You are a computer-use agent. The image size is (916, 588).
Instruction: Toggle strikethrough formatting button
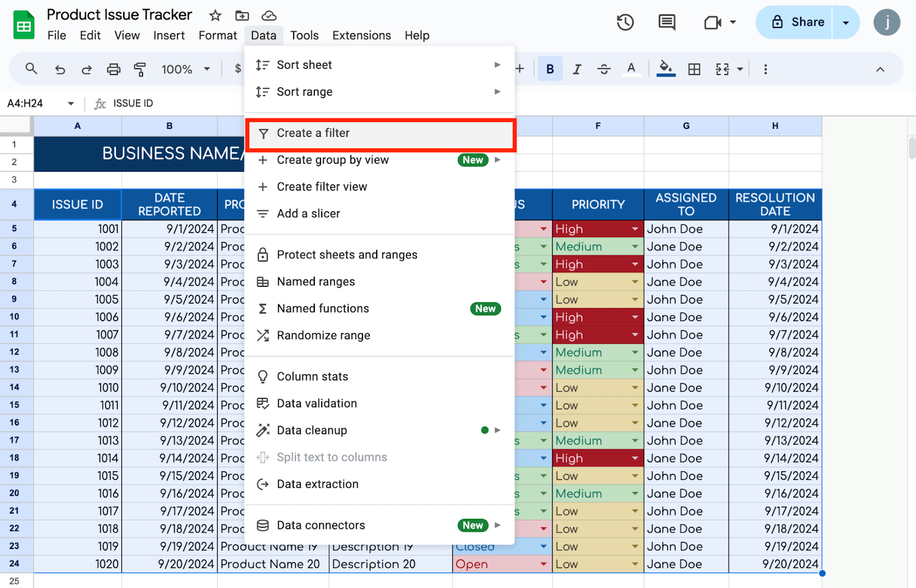tap(603, 69)
